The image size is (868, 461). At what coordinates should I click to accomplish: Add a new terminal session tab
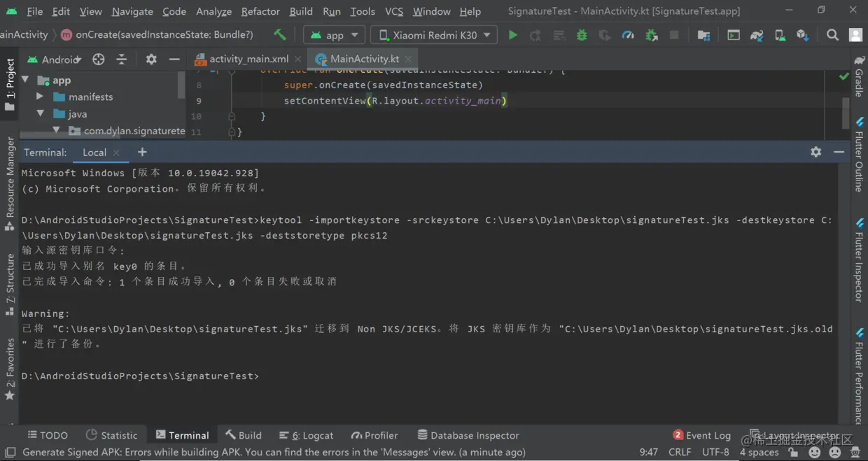pyautogui.click(x=142, y=152)
